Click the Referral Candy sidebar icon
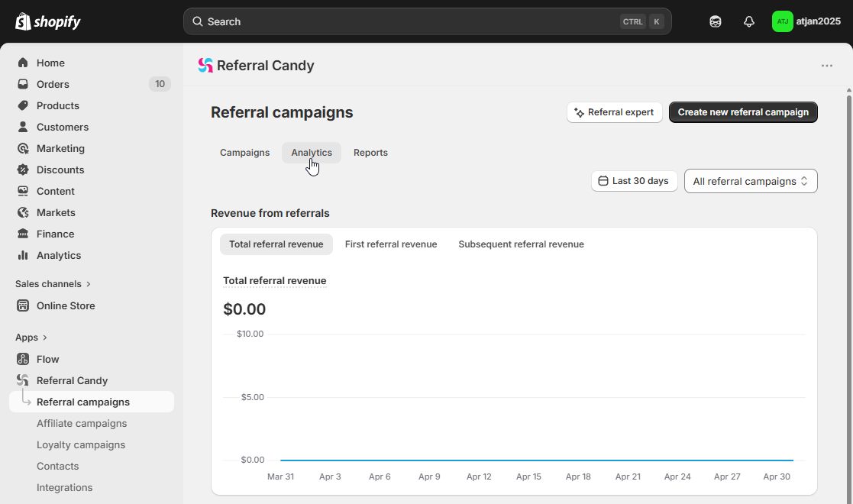Image resolution: width=853 pixels, height=504 pixels. 23,380
